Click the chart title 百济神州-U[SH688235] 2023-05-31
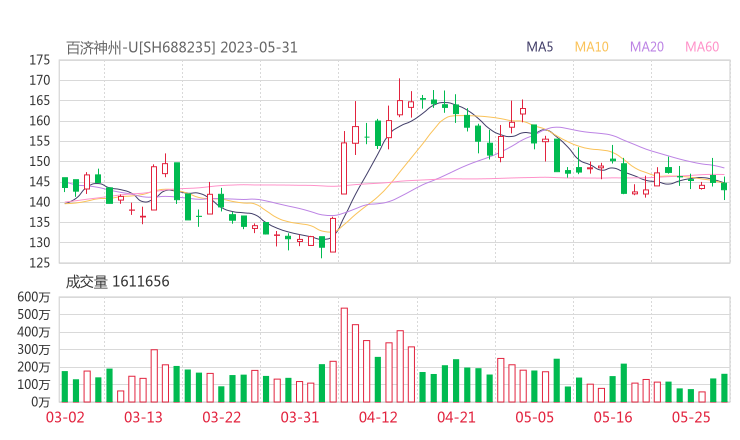Screen dimensions: 740x440 [182, 48]
